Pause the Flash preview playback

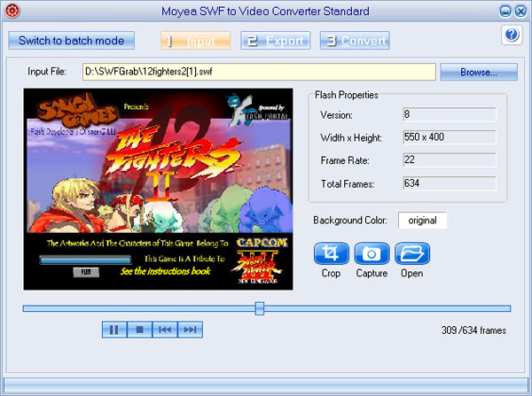point(114,330)
